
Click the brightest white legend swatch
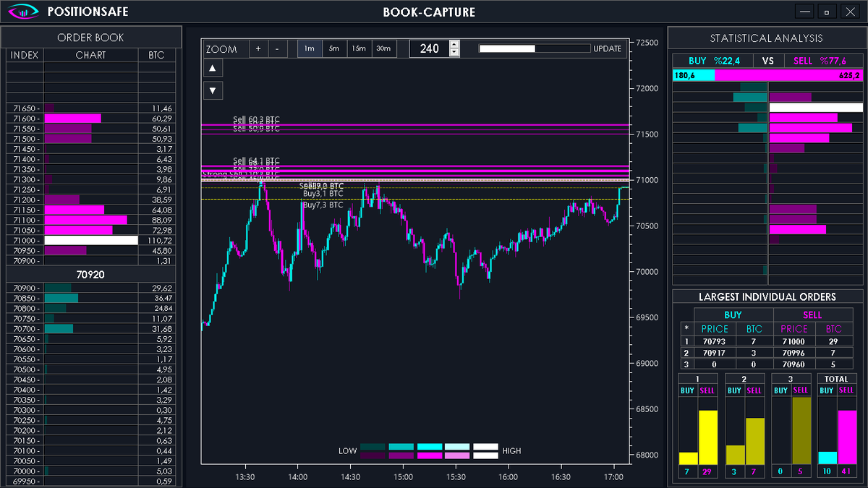click(x=486, y=447)
